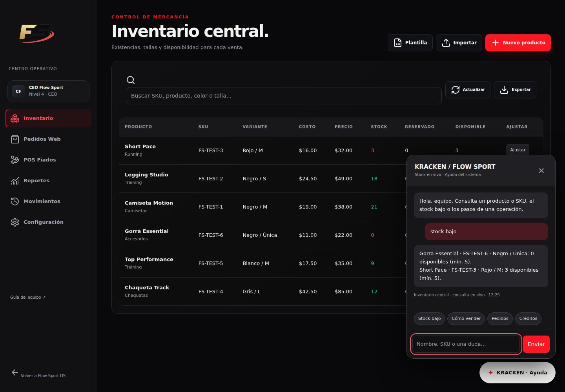
Task: Click the Flow Sport FS logo
Action: [37, 33]
